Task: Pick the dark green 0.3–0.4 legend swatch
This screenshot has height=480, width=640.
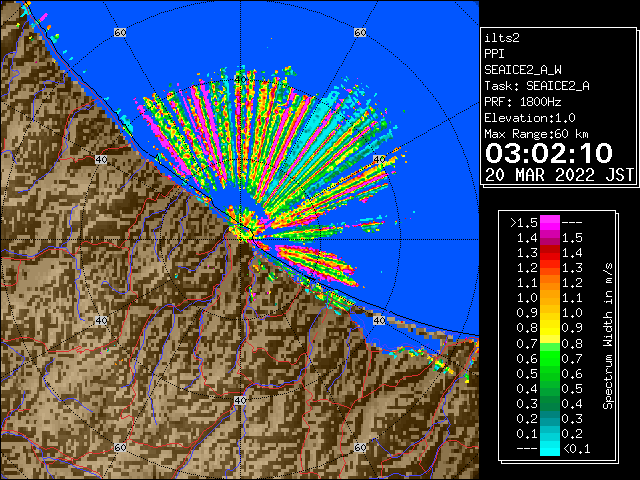Action: pyautogui.click(x=550, y=404)
